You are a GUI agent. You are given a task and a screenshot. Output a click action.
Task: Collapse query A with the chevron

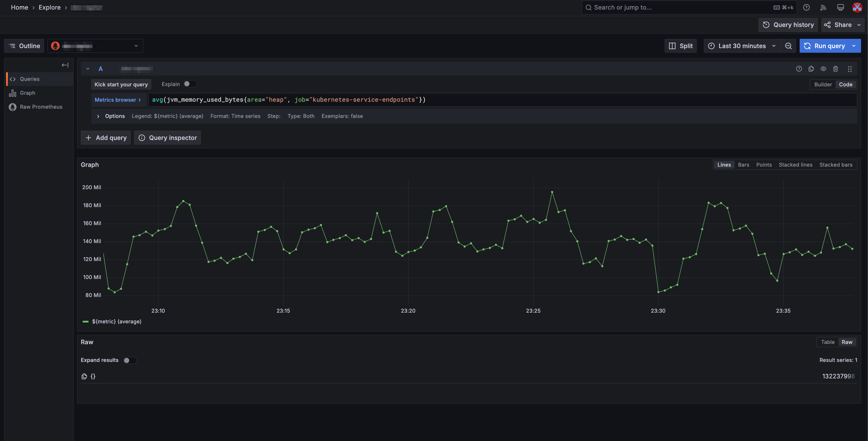point(87,69)
